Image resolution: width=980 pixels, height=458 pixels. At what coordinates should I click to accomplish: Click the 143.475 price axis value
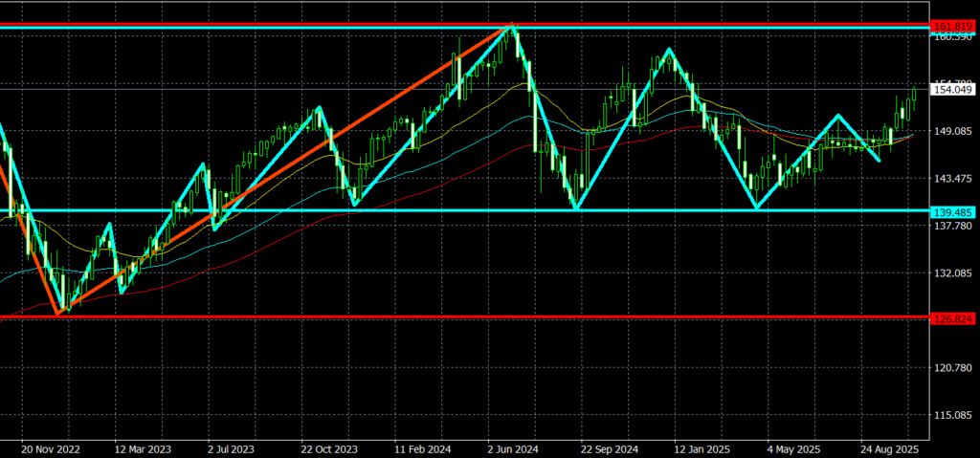coord(953,179)
